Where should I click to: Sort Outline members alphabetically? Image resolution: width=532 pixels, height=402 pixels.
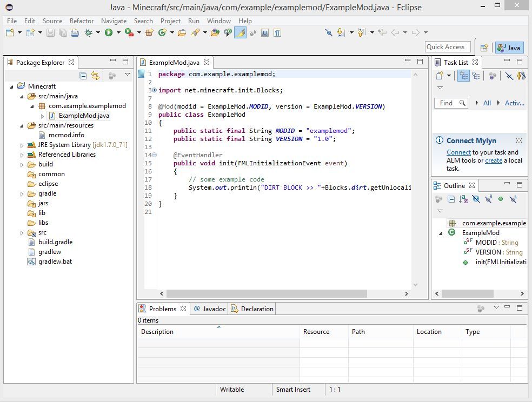[463, 199]
